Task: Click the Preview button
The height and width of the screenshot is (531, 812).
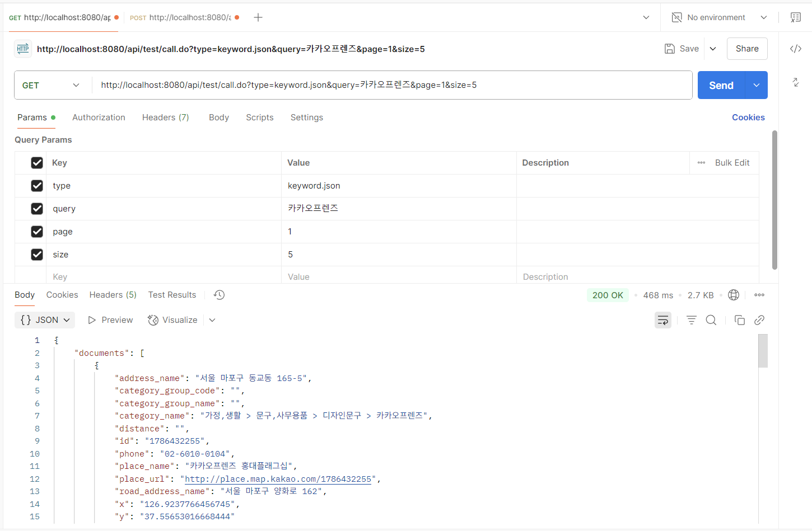Action: coord(110,320)
